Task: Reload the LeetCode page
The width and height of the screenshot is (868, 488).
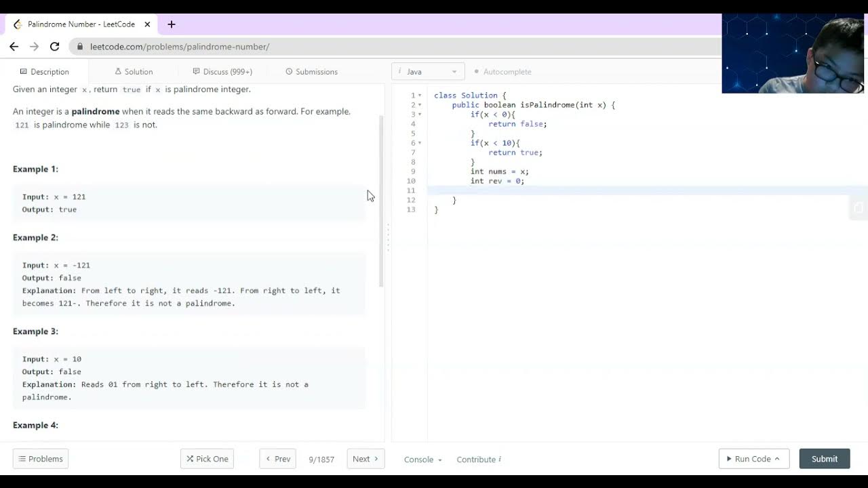Action: tap(55, 47)
